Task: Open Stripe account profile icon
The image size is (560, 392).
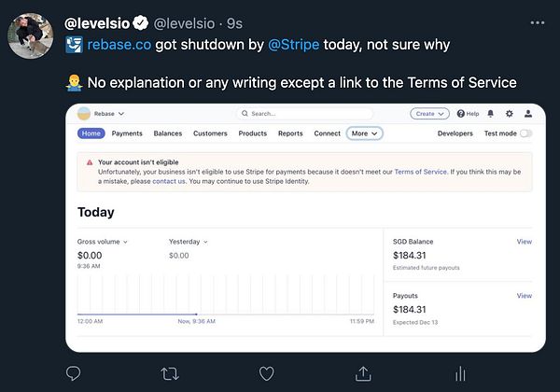Action: [528, 114]
